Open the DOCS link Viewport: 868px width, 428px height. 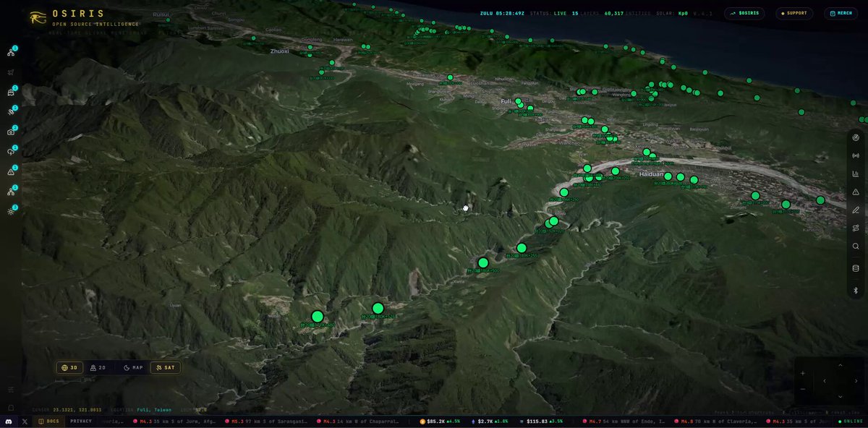coord(50,421)
